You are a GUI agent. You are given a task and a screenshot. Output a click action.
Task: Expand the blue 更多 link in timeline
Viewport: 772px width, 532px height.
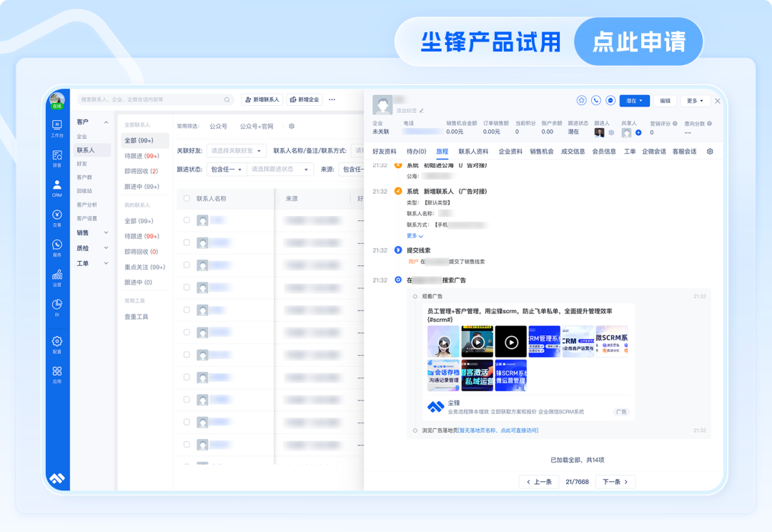click(x=415, y=236)
